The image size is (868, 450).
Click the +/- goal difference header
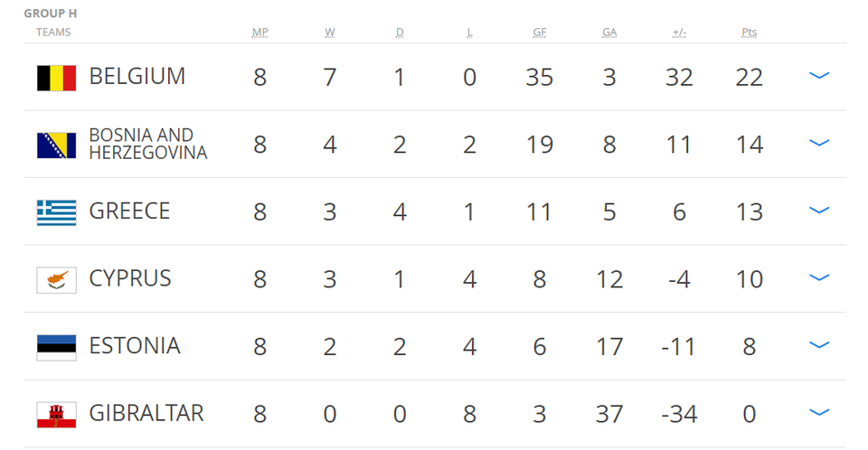[679, 33]
